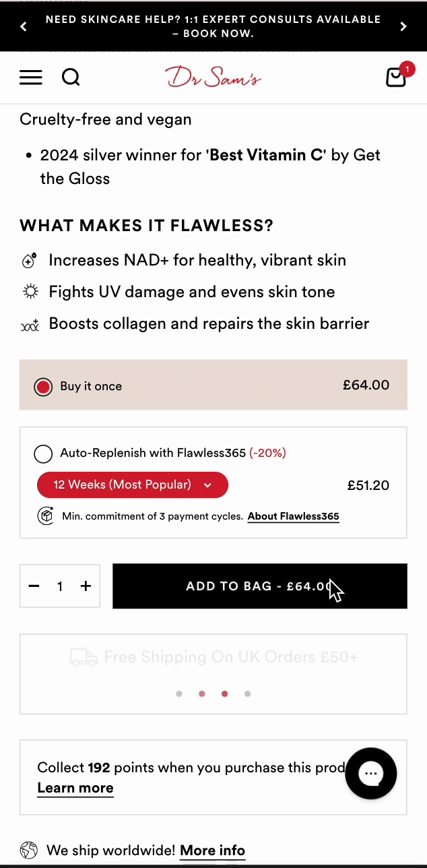Increase product quantity with plus button
Screen dimensions: 427x868
point(86,586)
